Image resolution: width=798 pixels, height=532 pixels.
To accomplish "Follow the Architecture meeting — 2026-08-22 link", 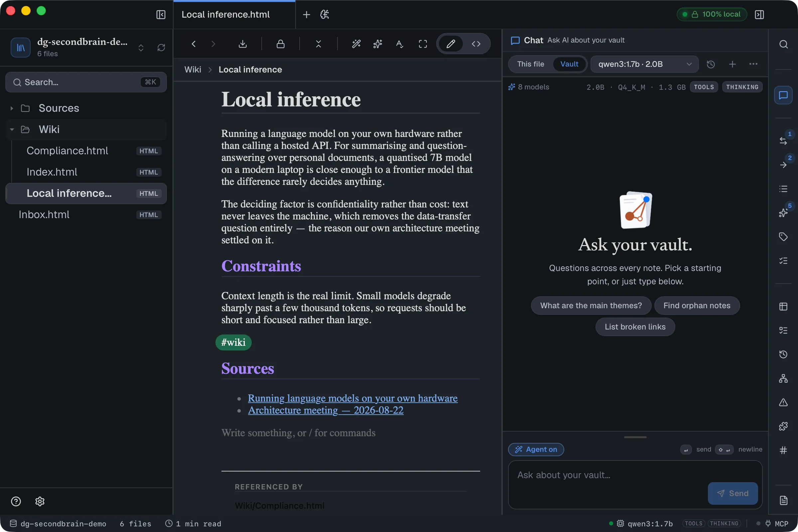I will coord(326,410).
